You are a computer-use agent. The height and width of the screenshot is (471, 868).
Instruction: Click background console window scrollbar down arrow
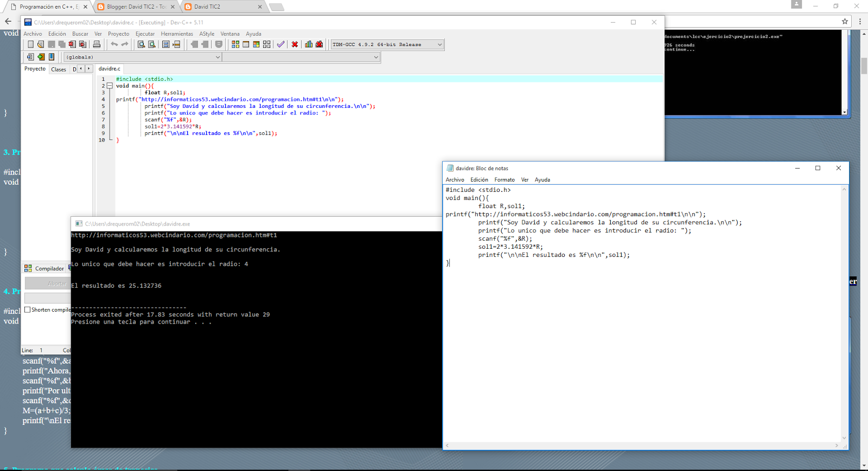[845, 112]
